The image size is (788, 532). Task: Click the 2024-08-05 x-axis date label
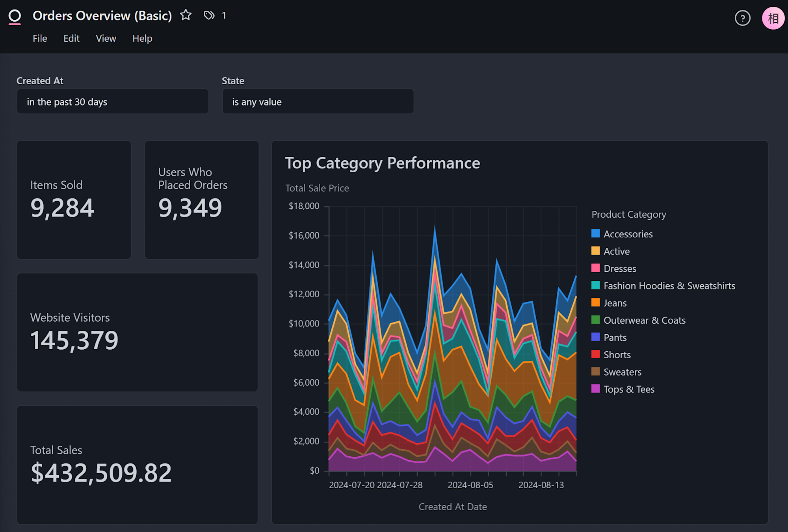click(x=470, y=485)
